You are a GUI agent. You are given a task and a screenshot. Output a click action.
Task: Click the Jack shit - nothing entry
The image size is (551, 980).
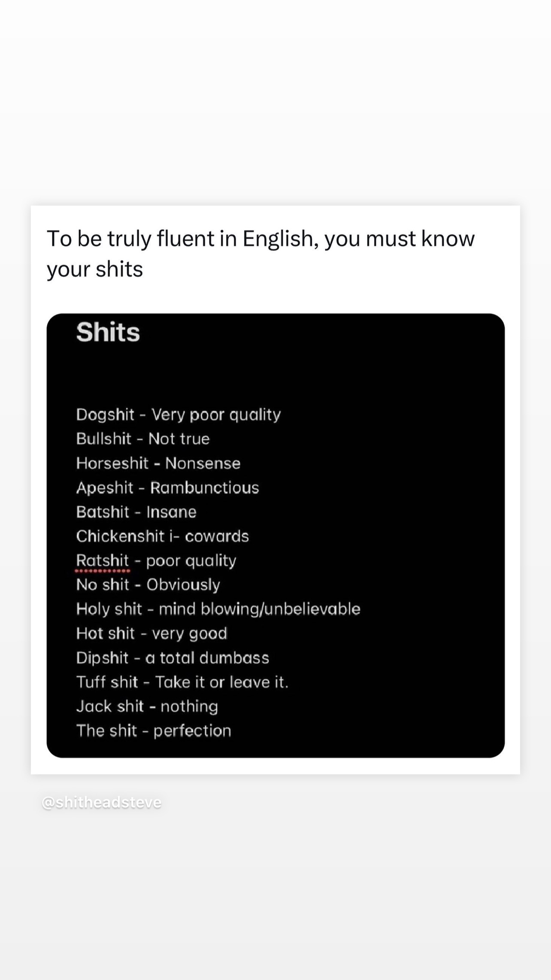point(147,707)
